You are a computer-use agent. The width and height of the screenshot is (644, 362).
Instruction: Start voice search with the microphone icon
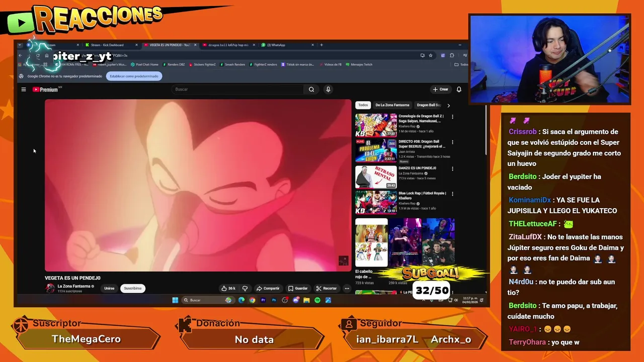[x=328, y=89]
